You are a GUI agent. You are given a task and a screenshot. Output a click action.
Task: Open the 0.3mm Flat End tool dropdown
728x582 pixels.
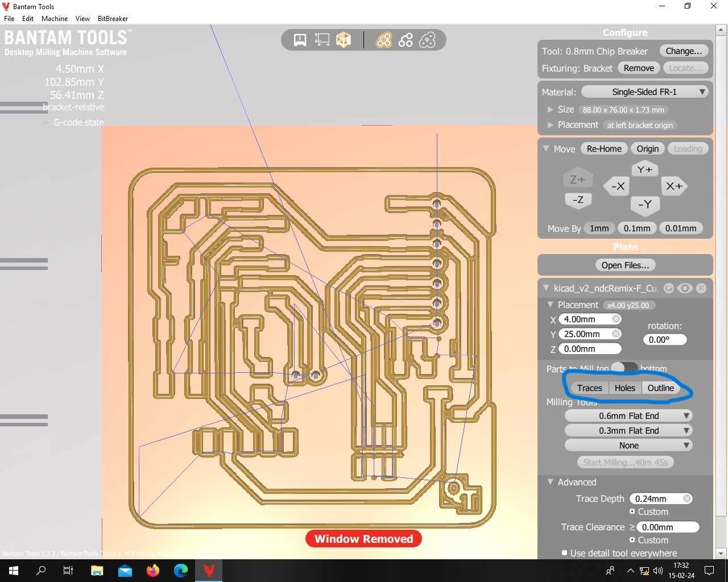click(x=628, y=431)
